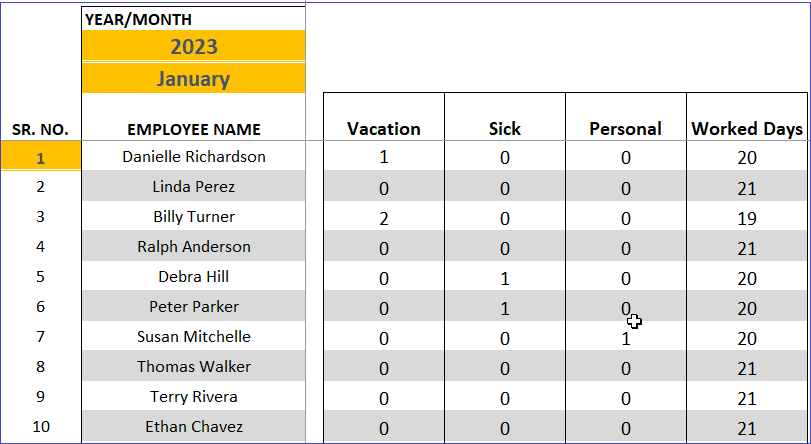Select Billy Turner's Vacation value cell

point(384,217)
